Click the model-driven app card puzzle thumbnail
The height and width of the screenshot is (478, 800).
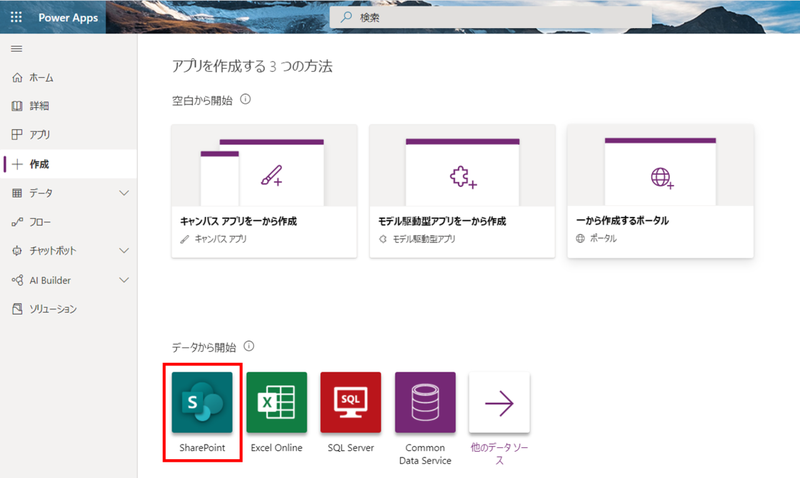pyautogui.click(x=462, y=166)
